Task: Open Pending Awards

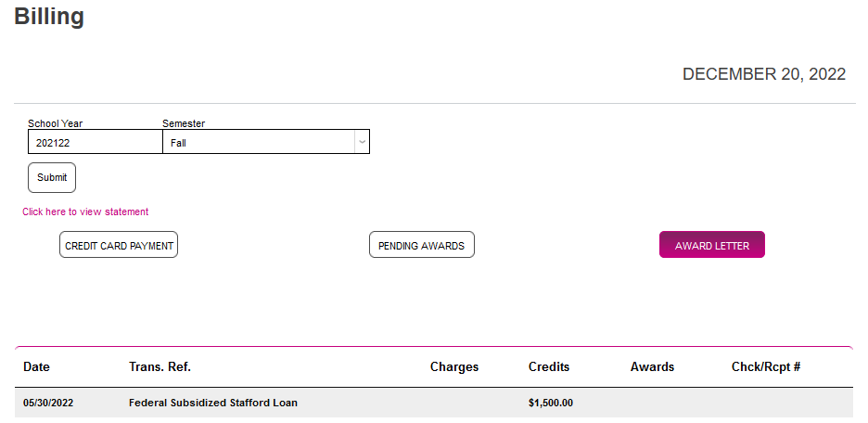Action: tap(421, 245)
